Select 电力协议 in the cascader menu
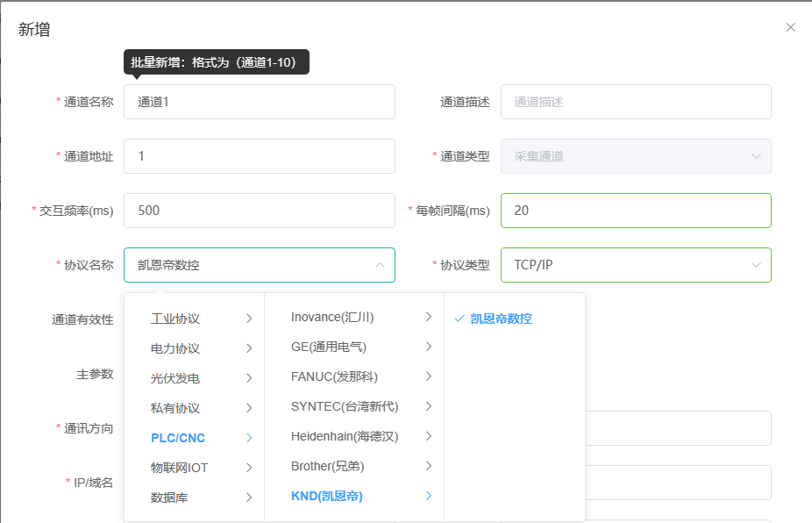 pos(195,348)
